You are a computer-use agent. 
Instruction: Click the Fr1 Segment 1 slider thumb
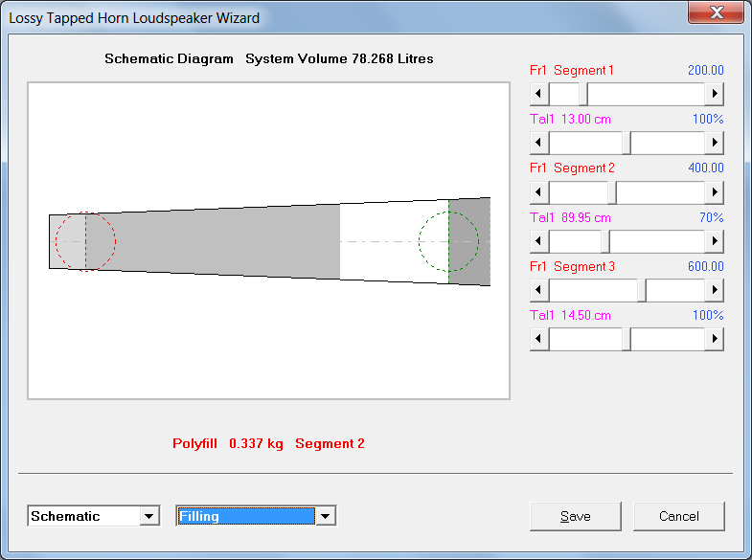(583, 94)
